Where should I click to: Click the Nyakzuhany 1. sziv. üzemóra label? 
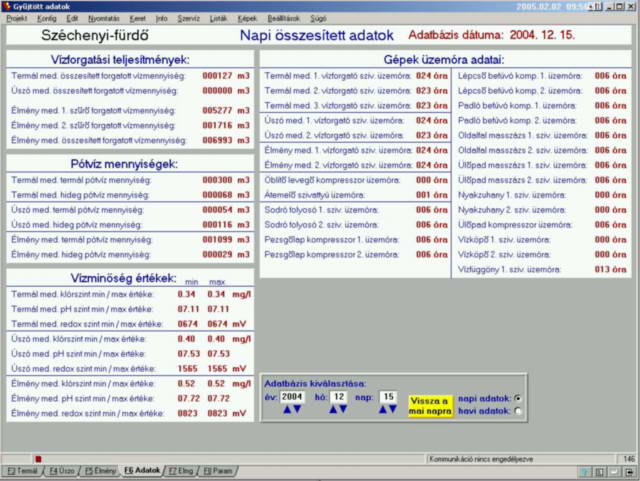(512, 195)
